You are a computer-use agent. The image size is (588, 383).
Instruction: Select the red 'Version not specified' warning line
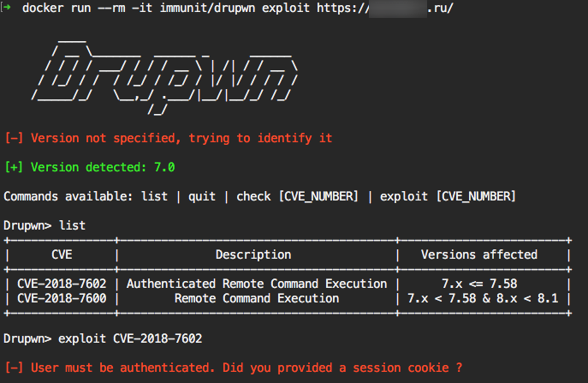[x=169, y=138]
